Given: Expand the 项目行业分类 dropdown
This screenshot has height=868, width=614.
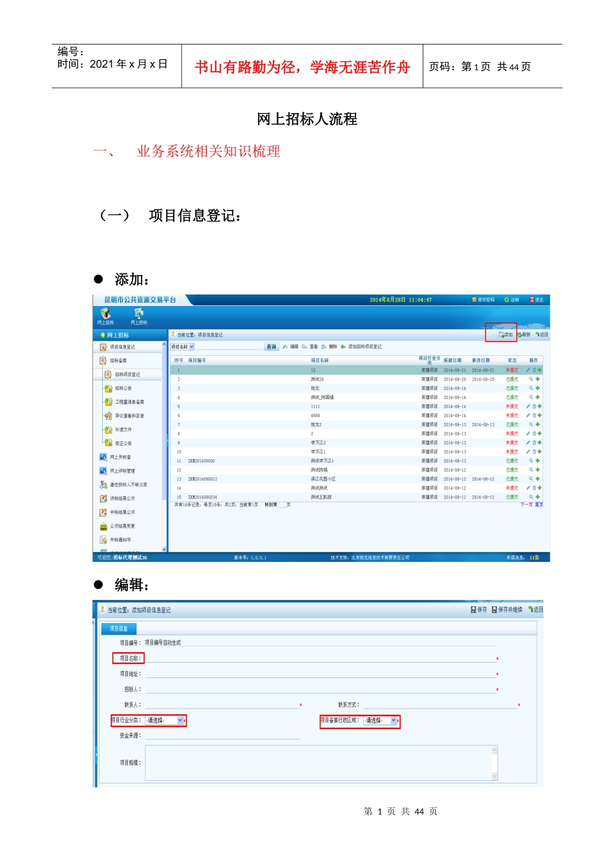Looking at the screenshot, I should [x=180, y=720].
